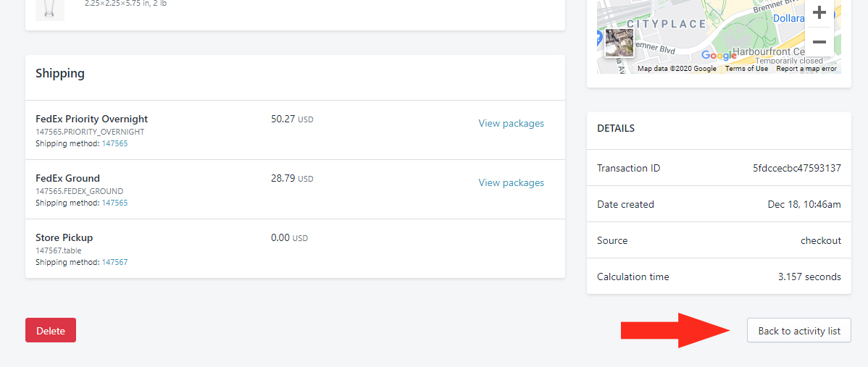Open shipping method 147565 under FedEx Ground
Screen dimensions: 868x367
coord(114,203)
